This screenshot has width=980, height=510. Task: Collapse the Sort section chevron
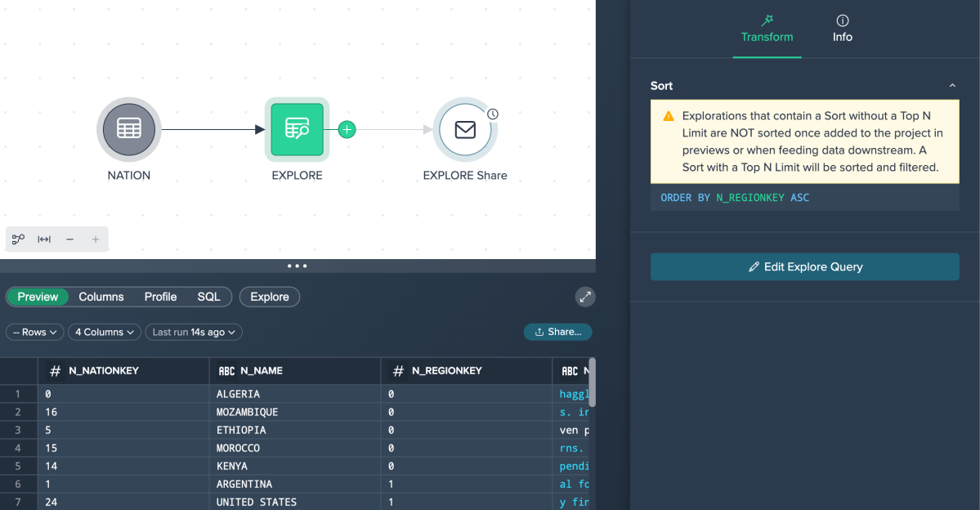[952, 86]
